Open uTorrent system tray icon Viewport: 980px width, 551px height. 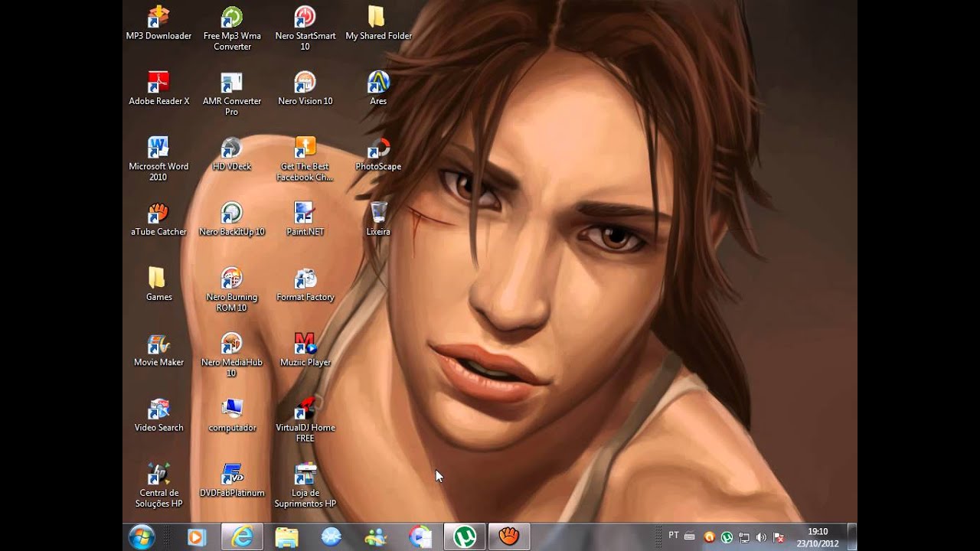[x=727, y=537]
